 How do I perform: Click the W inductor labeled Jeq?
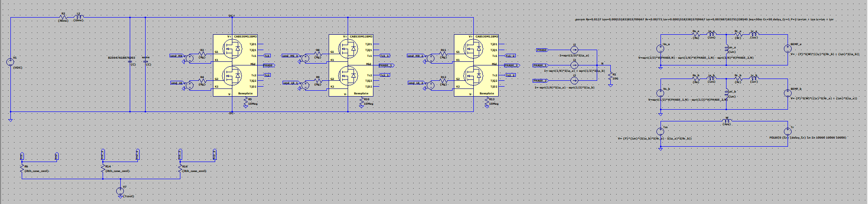tap(726, 121)
